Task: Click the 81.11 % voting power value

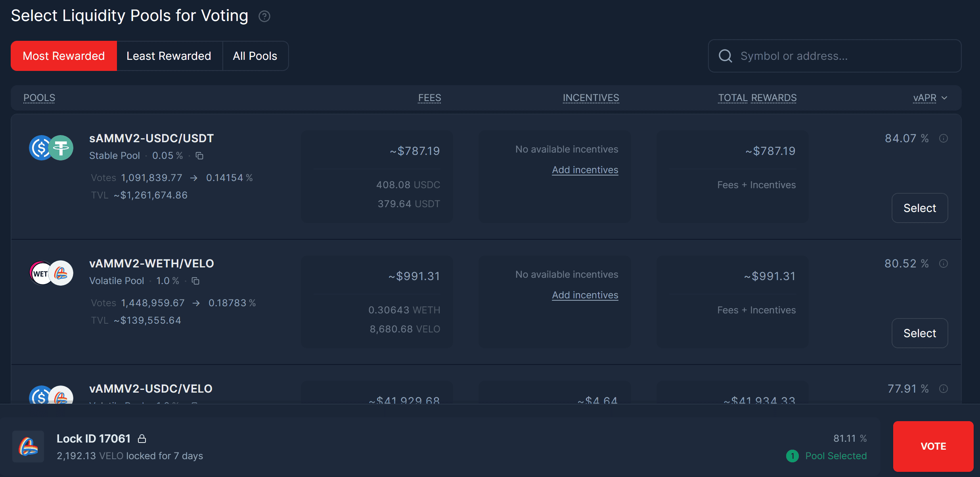Action: tap(850, 439)
